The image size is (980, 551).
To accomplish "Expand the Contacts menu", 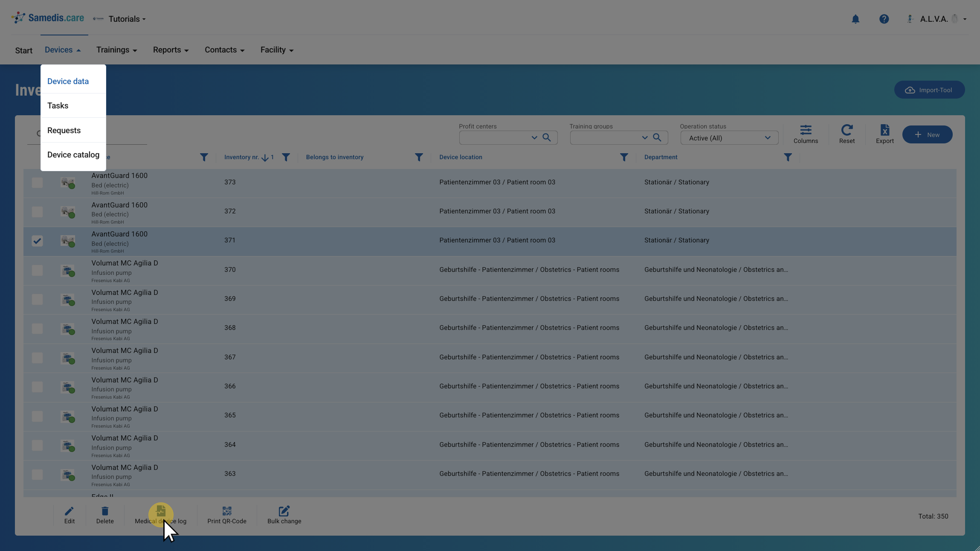I will pyautogui.click(x=224, y=50).
